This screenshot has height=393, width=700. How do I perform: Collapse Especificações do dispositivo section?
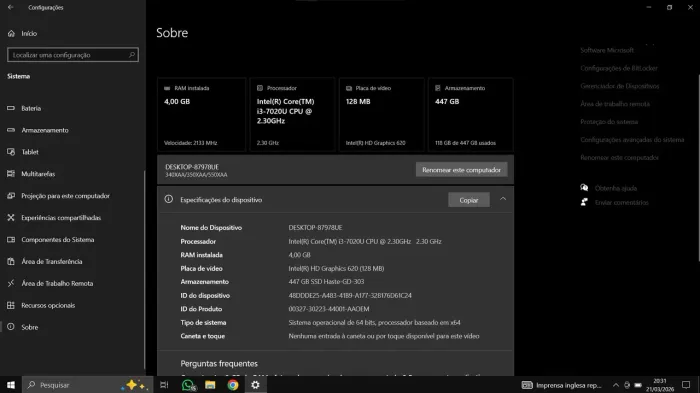[x=503, y=199]
